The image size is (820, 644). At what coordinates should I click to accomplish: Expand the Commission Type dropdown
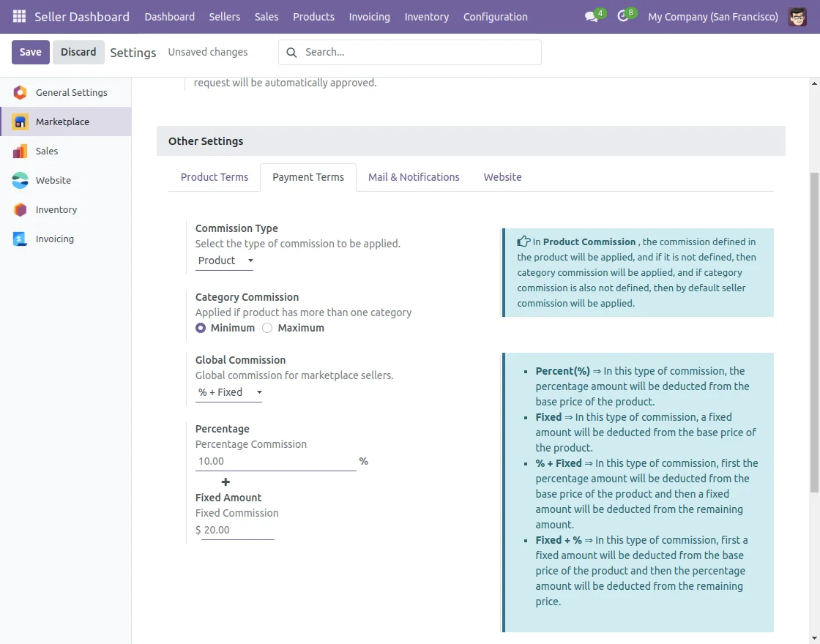[x=225, y=261]
